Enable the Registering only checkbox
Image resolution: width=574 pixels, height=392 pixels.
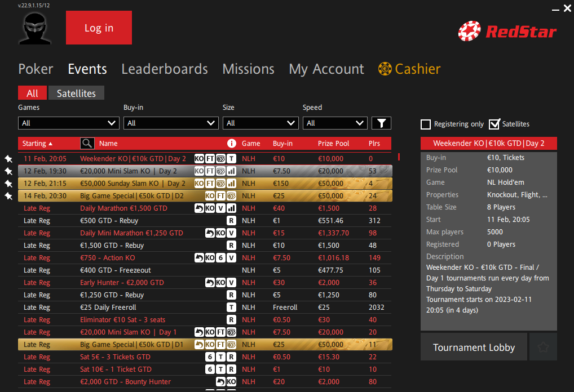coord(426,124)
